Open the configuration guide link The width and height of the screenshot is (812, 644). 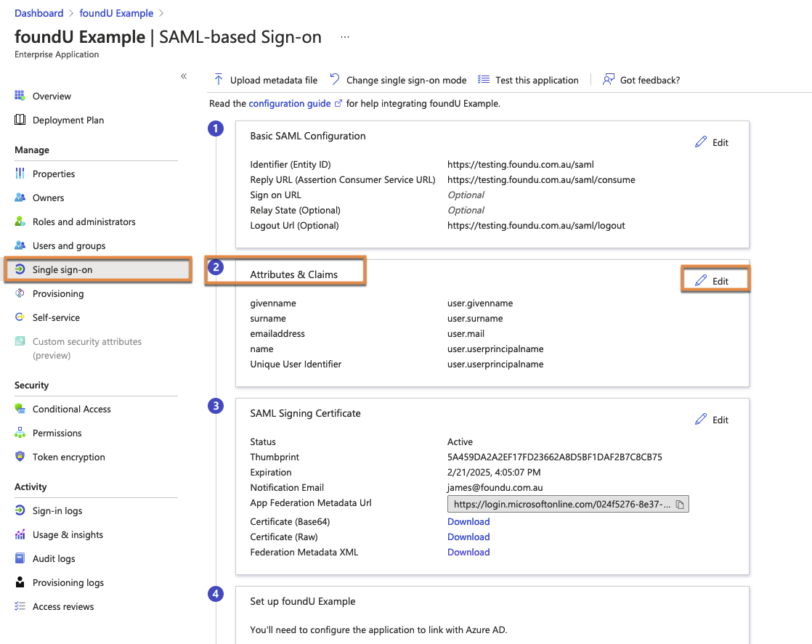pos(290,104)
